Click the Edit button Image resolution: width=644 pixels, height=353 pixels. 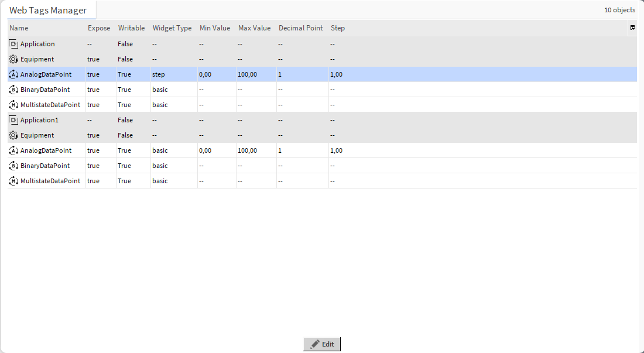pos(322,344)
